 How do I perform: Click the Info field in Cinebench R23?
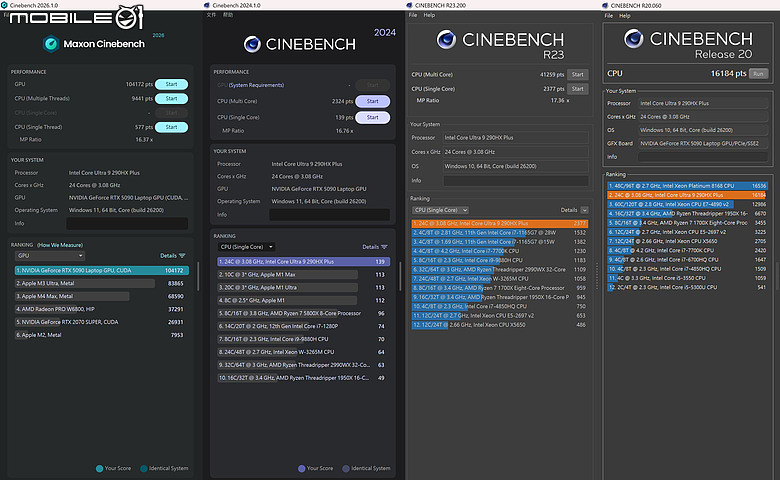point(515,181)
